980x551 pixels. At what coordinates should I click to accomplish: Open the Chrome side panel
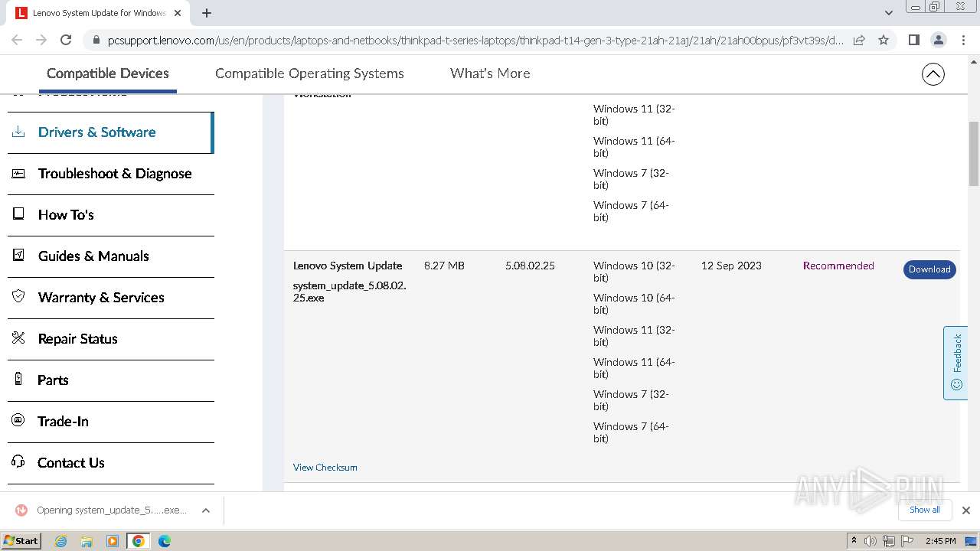click(x=913, y=40)
